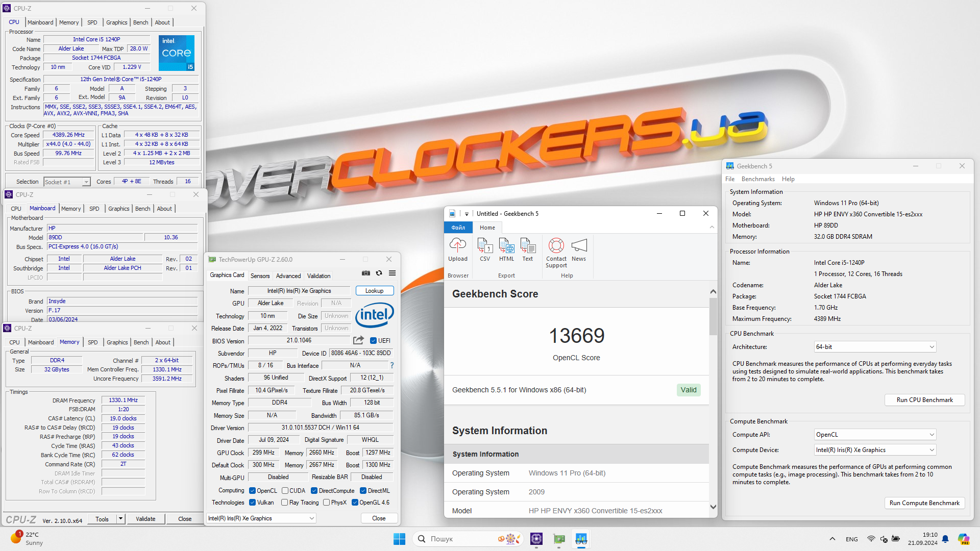Open the CPU-Z Tools dropdown arrow

[x=120, y=519]
